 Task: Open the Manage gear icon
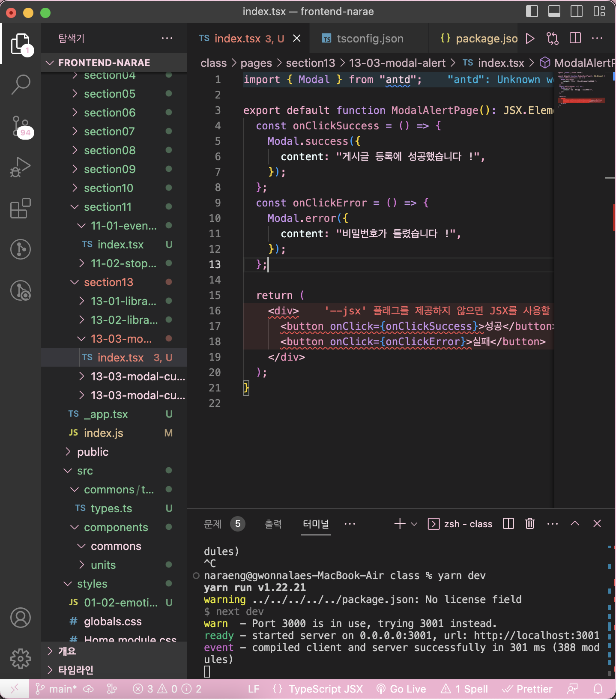[21, 659]
